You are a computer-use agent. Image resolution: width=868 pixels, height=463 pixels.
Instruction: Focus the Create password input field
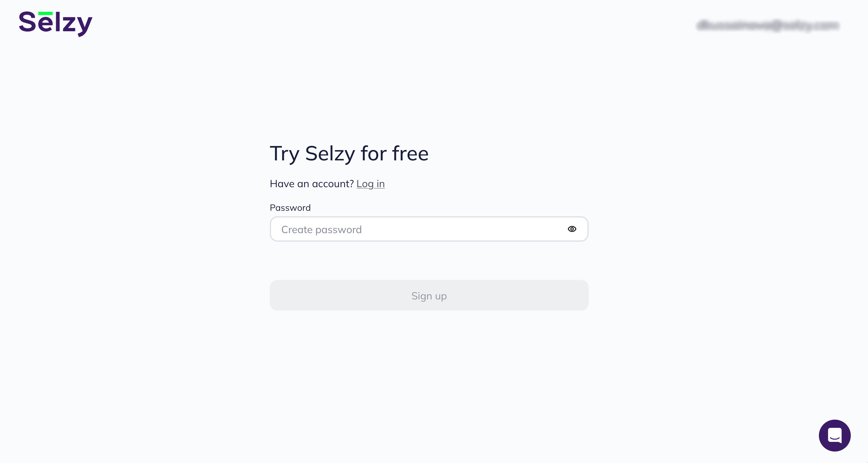429,229
